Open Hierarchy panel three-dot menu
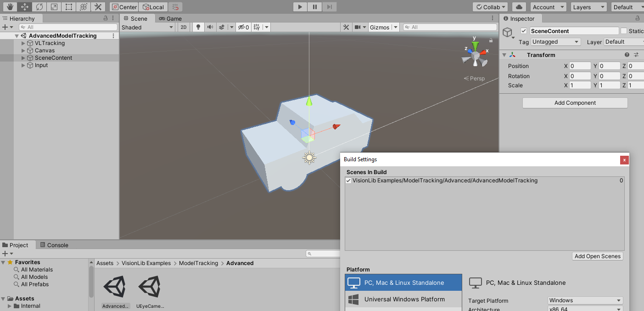Viewport: 644px width, 311px height. [113, 18]
